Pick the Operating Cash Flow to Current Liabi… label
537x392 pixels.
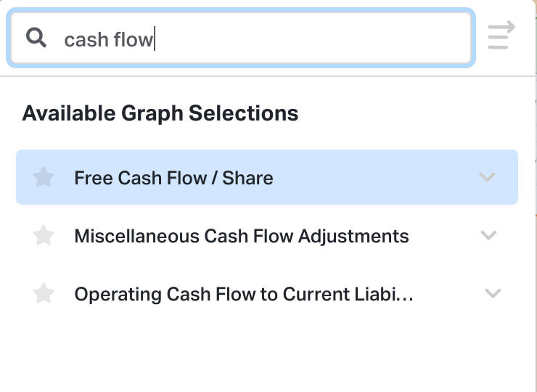coord(244,294)
